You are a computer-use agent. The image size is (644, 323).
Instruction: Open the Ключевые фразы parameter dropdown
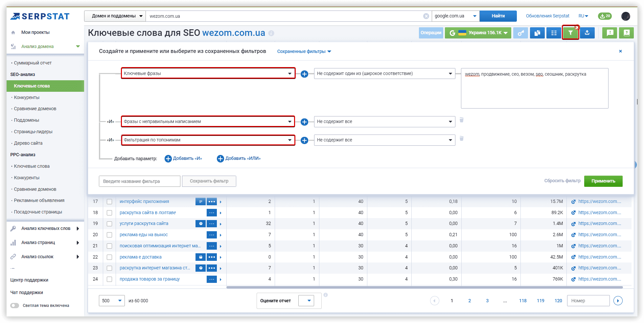(208, 73)
